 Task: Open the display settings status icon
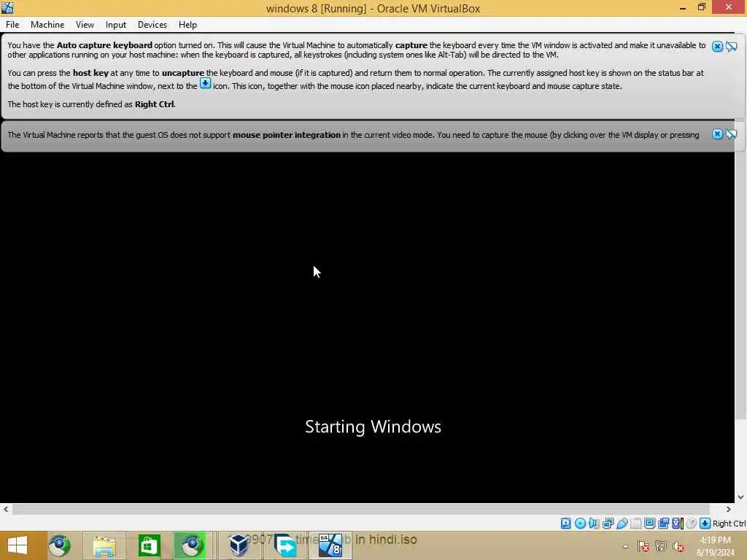pyautogui.click(x=649, y=524)
